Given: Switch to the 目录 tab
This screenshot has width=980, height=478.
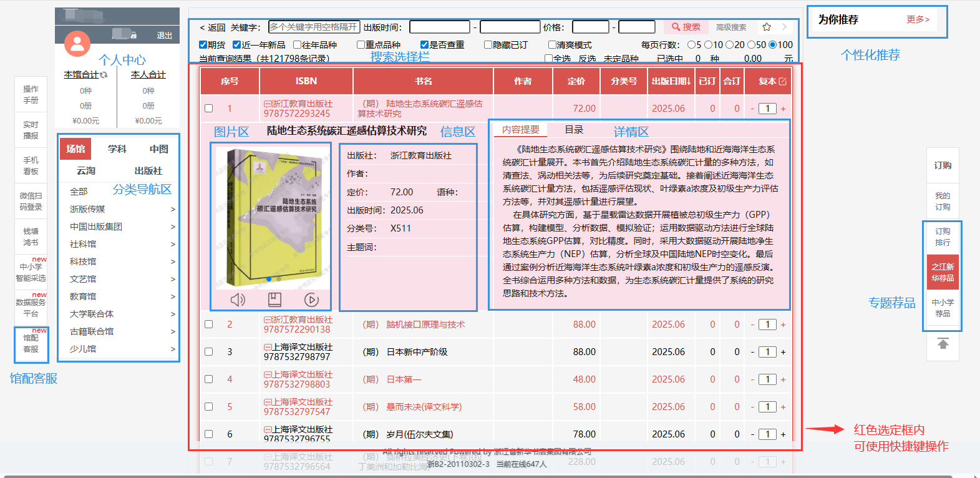Looking at the screenshot, I should [574, 130].
